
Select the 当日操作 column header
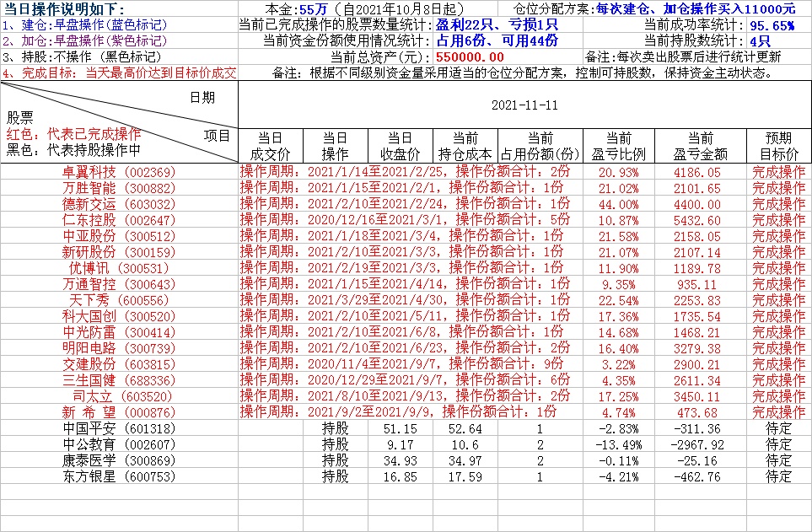click(335, 146)
